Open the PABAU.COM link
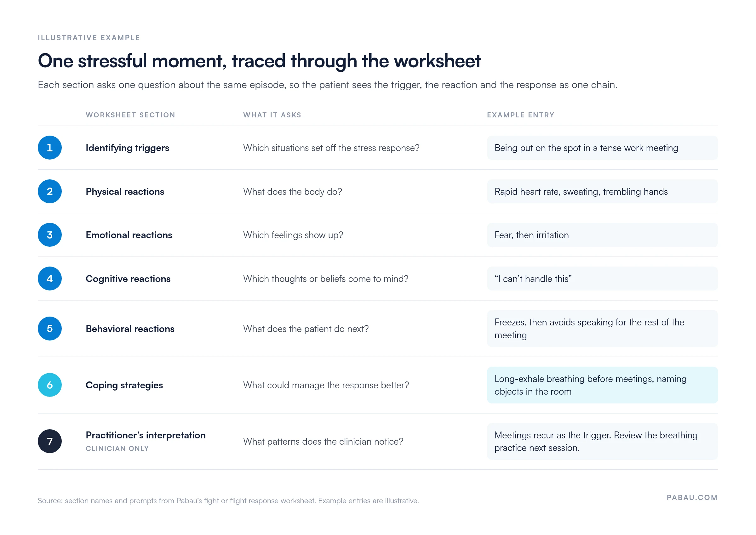This screenshot has height=535, width=756. 692,498
